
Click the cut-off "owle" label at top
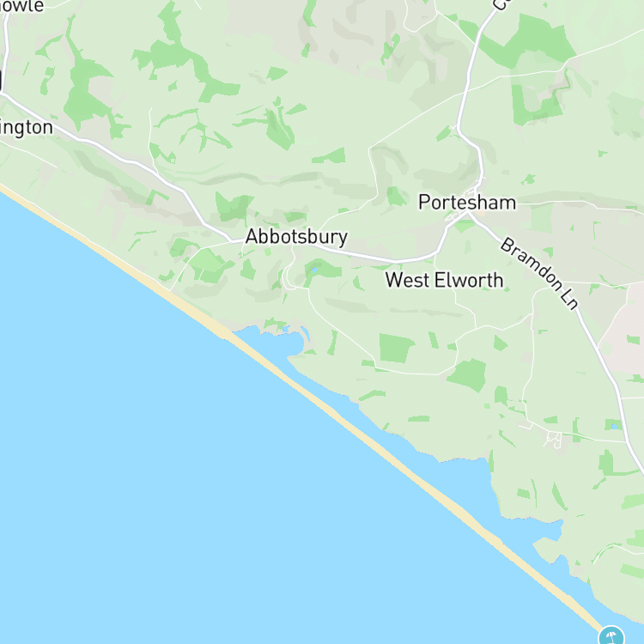[21, 6]
